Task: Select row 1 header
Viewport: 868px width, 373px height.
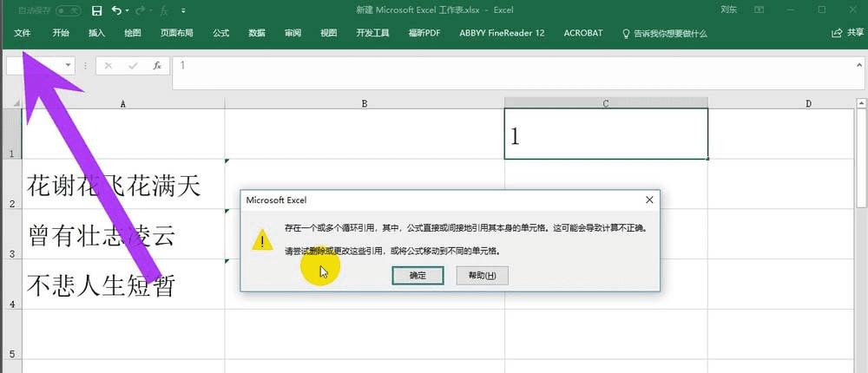Action: point(11,134)
